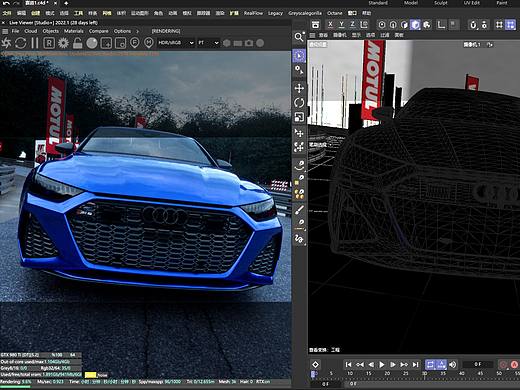Open the PT kernel dropdown
Screen dimensions: 520x390
tap(208, 43)
